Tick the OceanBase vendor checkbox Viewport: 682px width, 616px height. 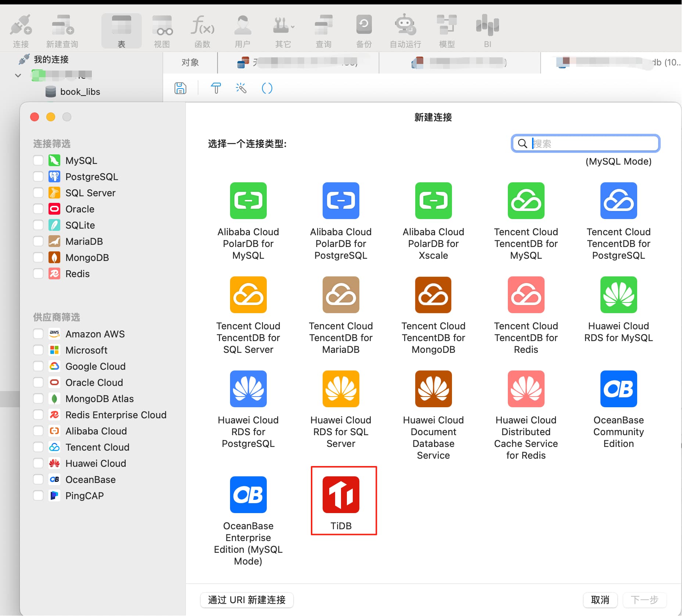(38, 479)
